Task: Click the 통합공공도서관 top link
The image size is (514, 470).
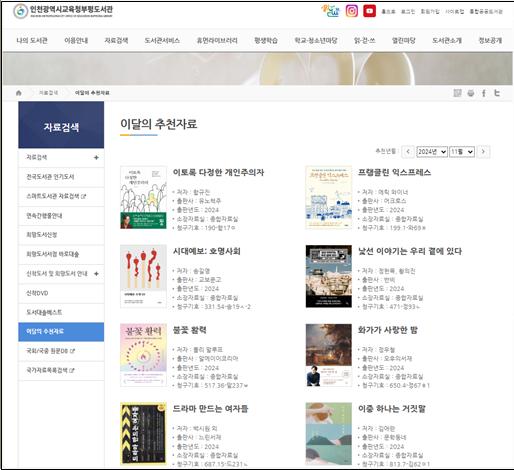Action: [x=486, y=12]
